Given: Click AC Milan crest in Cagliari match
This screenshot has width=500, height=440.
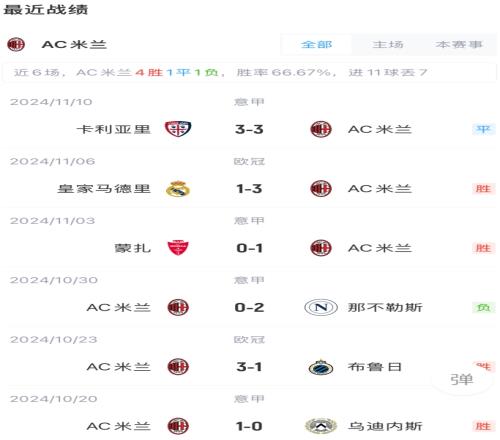Looking at the screenshot, I should pos(321,129).
